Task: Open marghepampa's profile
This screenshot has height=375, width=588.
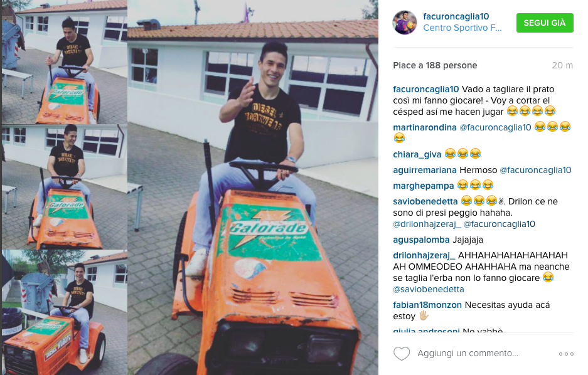Action: click(x=424, y=186)
